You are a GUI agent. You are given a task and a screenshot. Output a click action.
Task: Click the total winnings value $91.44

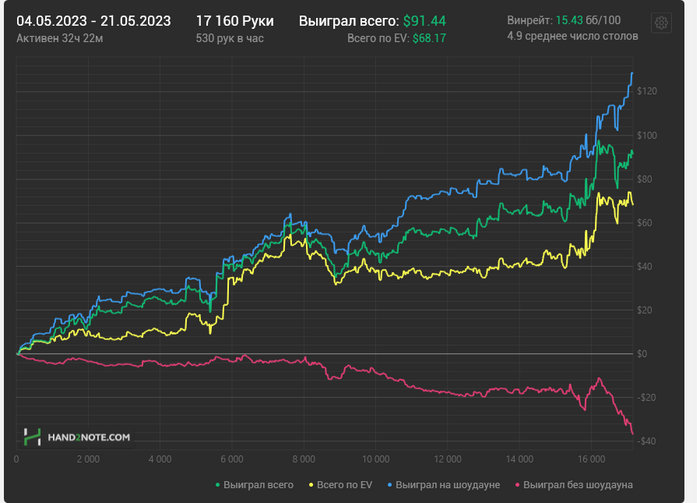(x=424, y=21)
